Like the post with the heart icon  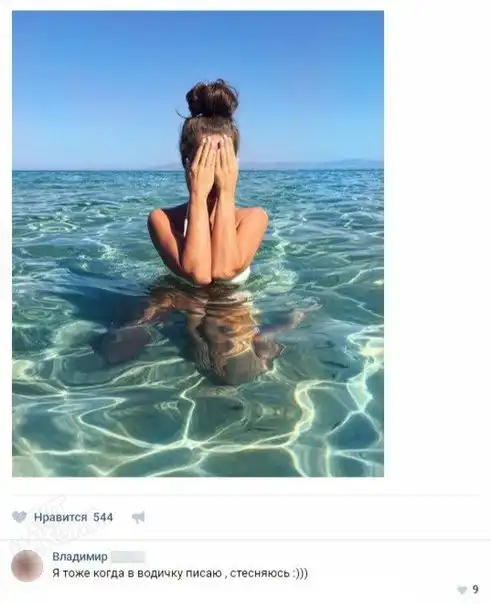click(19, 517)
